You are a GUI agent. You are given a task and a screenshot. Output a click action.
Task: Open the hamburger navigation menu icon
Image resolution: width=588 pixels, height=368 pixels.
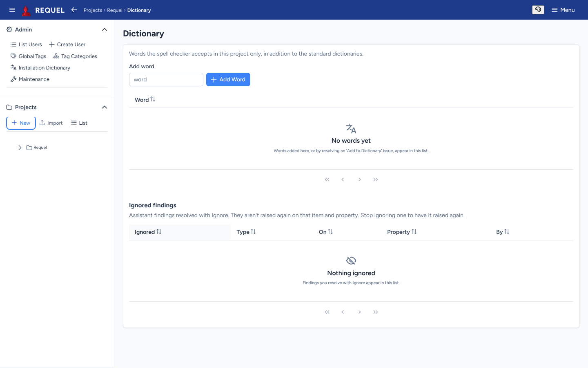pyautogui.click(x=12, y=10)
